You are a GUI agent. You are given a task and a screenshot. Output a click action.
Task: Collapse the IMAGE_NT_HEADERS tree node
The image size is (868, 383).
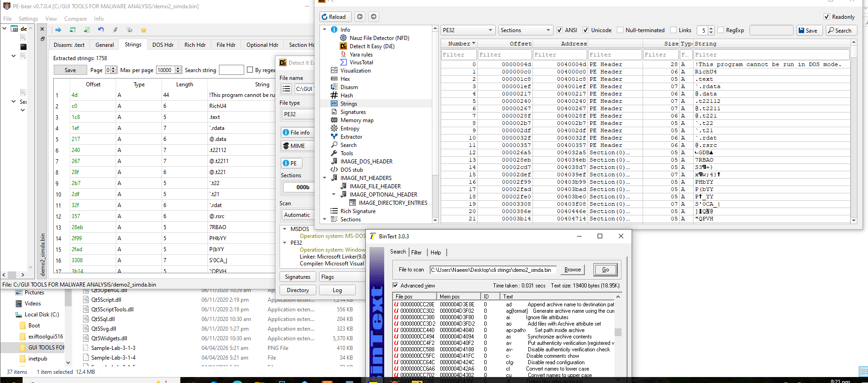(x=325, y=178)
